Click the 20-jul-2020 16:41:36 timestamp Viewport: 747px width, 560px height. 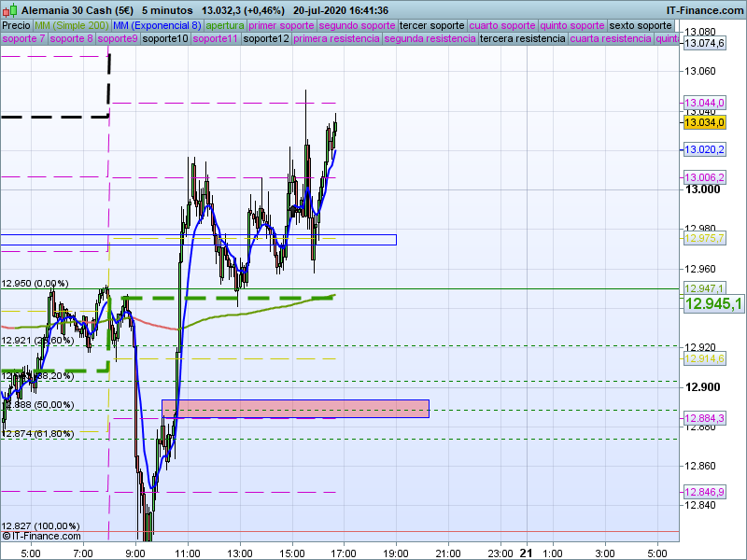341,10
